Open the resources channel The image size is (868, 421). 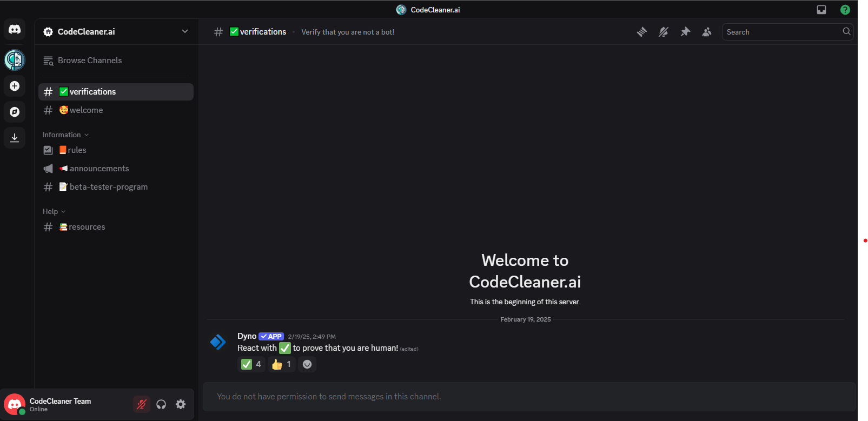[x=116, y=227]
